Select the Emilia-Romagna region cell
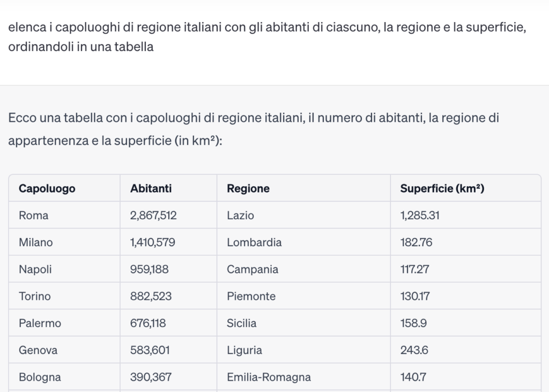 [269, 377]
